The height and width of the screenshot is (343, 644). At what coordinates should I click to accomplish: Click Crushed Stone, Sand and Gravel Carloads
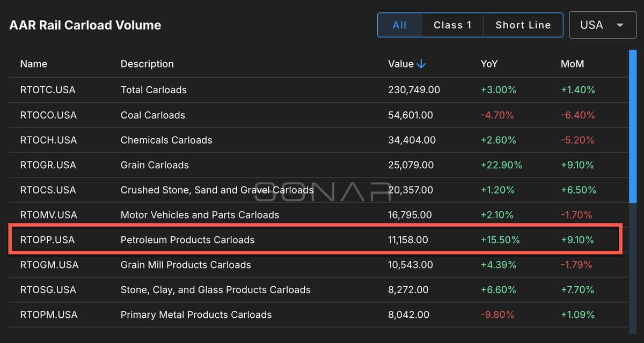point(217,190)
